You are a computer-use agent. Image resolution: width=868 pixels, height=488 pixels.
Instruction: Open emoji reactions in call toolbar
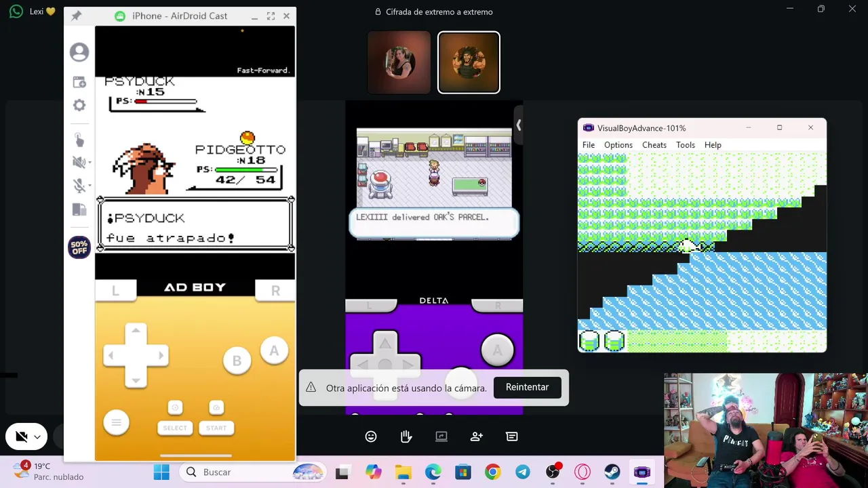(x=371, y=436)
